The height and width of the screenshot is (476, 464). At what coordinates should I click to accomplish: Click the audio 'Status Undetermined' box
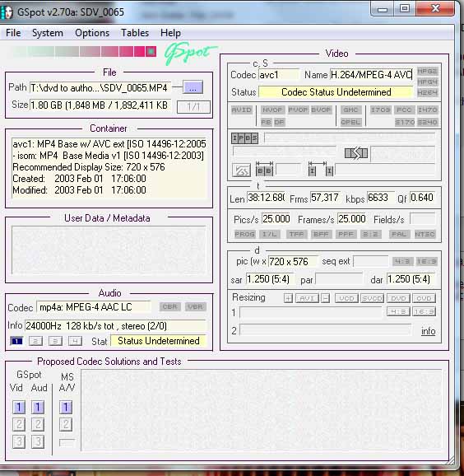(158, 341)
